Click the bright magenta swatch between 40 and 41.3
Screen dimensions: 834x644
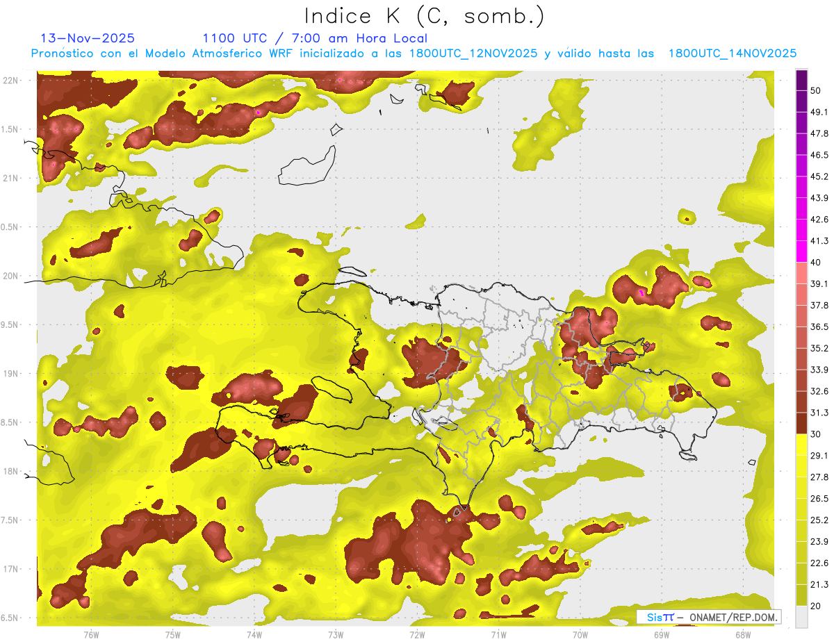801,251
